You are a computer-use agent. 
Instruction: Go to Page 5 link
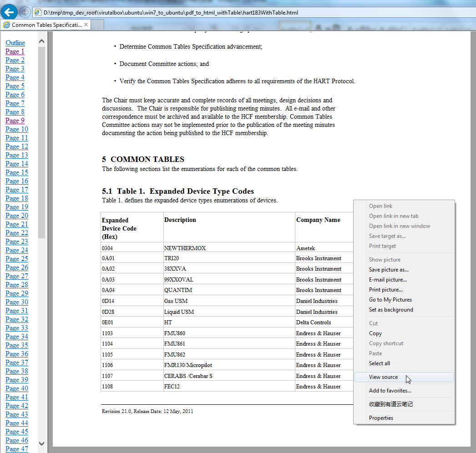click(15, 86)
